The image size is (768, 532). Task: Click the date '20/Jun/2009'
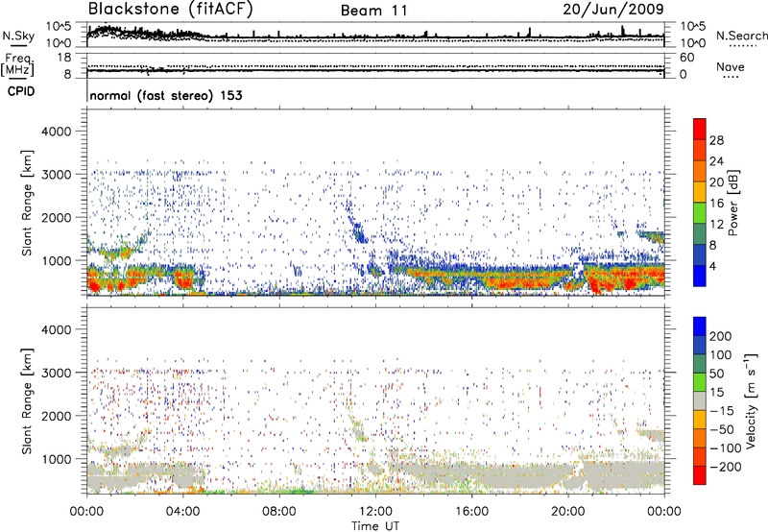pyautogui.click(x=613, y=10)
